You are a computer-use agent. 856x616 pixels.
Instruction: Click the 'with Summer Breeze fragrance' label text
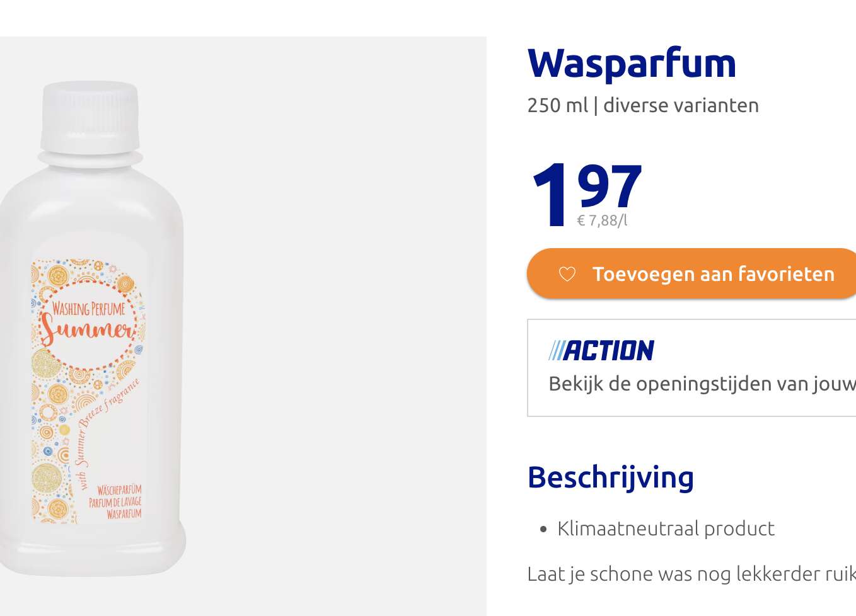[x=107, y=434]
